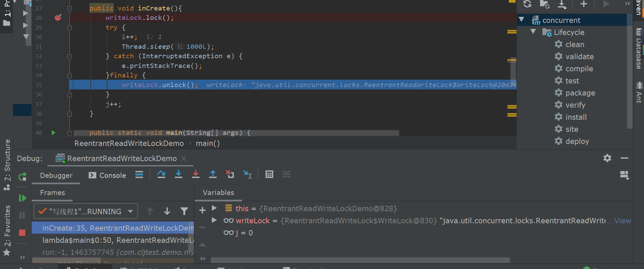644x269 pixels.
Task: Open Debug panel settings gear
Action: [x=607, y=158]
